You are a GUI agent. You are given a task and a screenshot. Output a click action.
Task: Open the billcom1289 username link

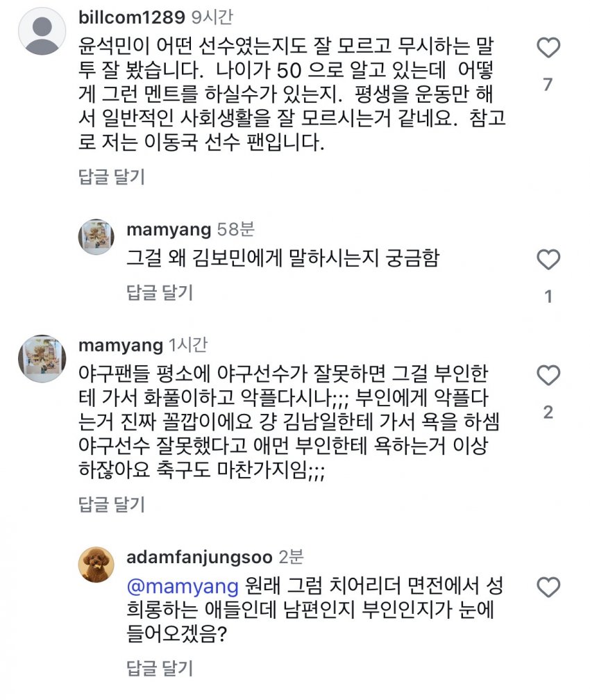click(x=132, y=17)
